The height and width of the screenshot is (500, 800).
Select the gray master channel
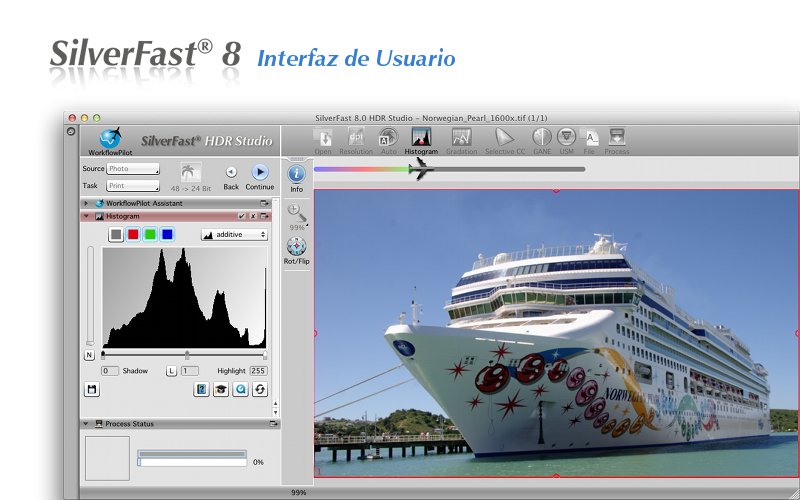(116, 235)
